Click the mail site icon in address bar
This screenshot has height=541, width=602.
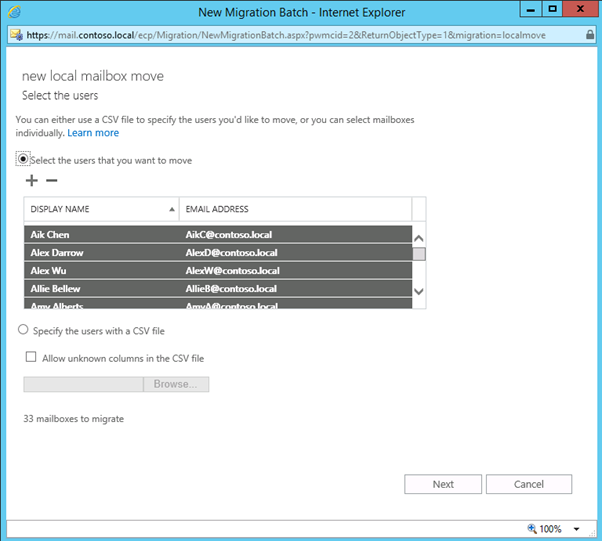point(17,35)
